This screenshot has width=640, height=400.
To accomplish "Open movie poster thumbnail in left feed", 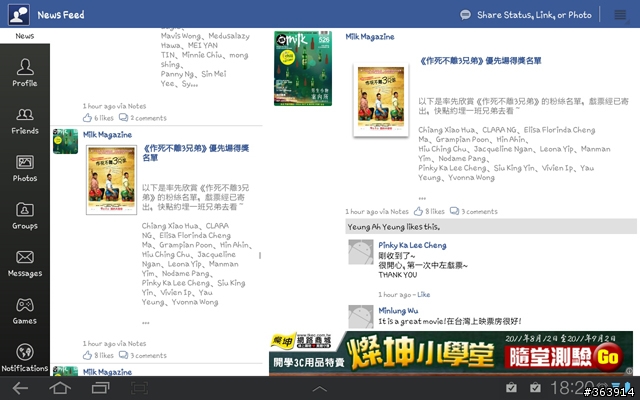I will 111,180.
